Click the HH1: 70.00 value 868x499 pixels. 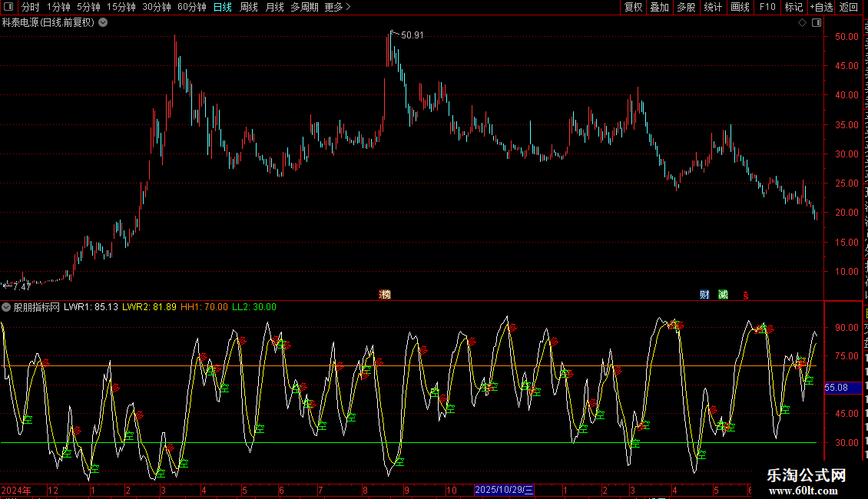(x=204, y=307)
